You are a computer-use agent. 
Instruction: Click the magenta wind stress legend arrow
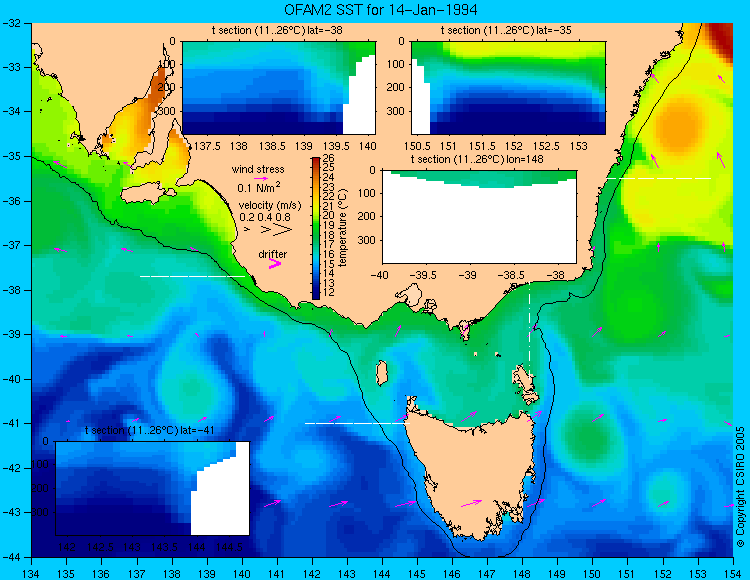tap(261, 178)
